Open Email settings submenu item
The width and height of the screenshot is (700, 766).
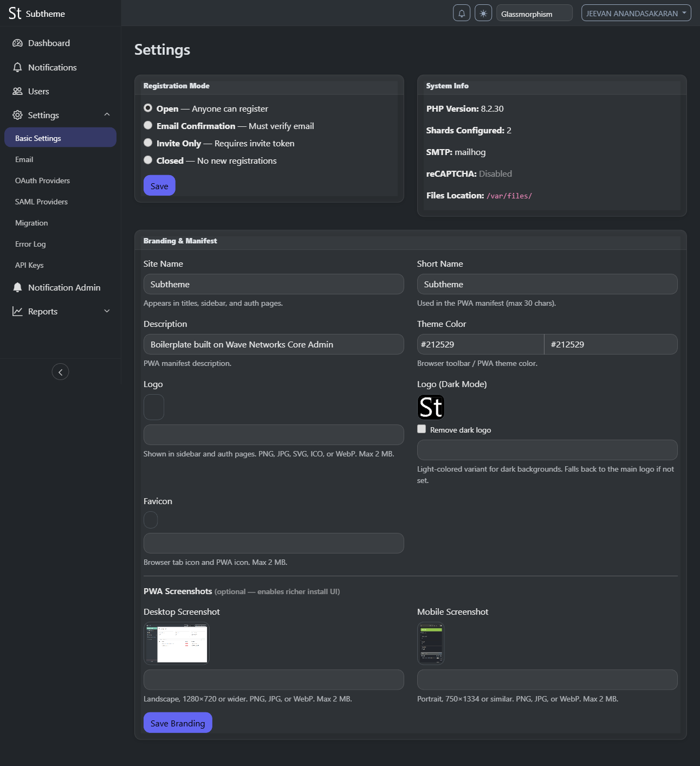click(x=60, y=159)
